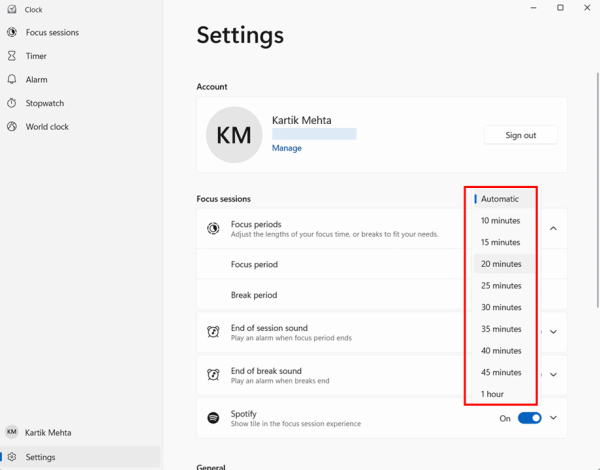Screen dimensions: 600x470
Task: Expand the End of break sound chevron
Action: [553, 375]
